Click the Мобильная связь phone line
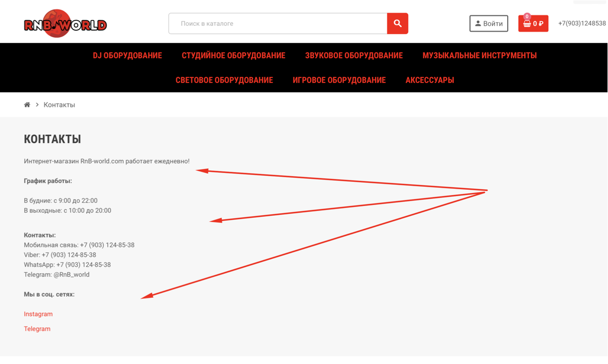Viewport: 608px width, 364px height. [79, 245]
